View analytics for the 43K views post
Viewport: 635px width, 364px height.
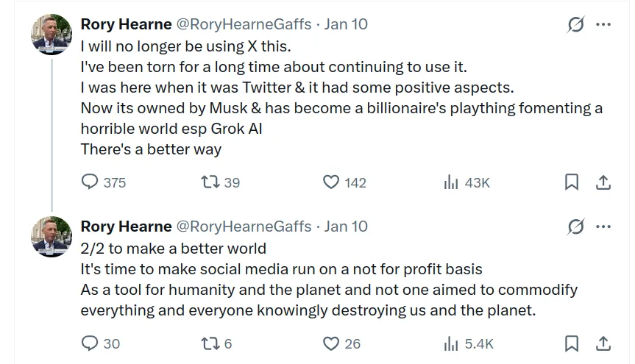(451, 182)
